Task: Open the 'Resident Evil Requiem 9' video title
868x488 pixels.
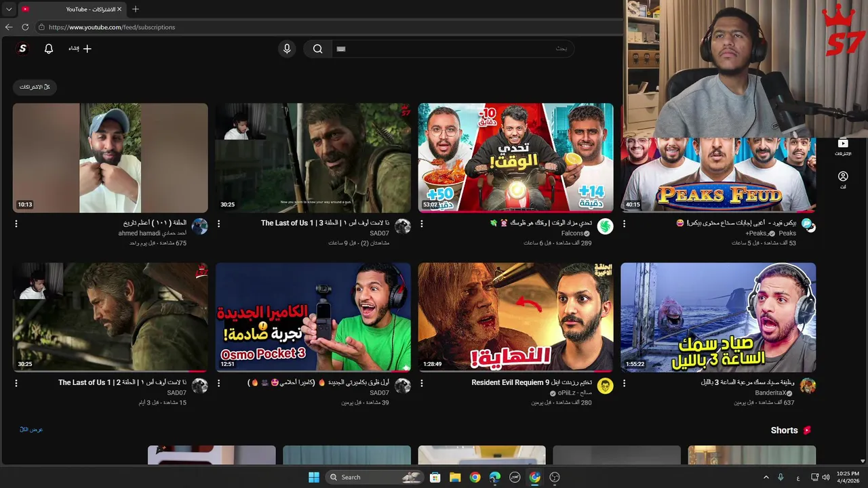Action: pos(532,382)
